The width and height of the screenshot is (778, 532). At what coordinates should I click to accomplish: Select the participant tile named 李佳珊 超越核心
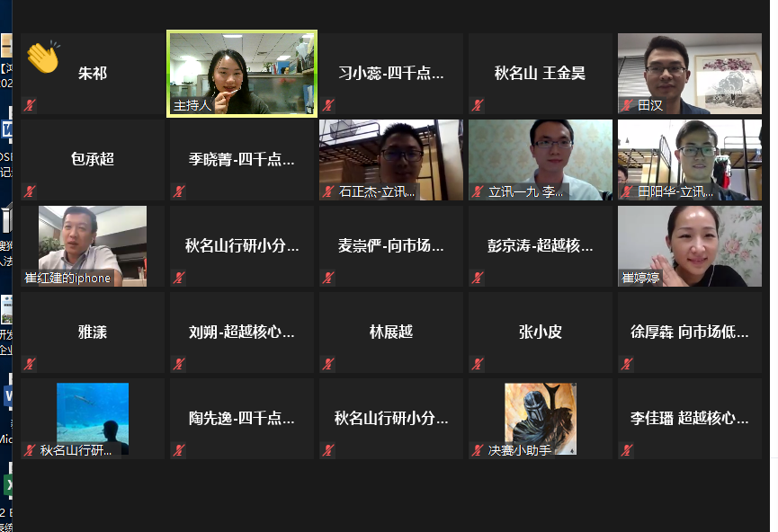coord(690,419)
